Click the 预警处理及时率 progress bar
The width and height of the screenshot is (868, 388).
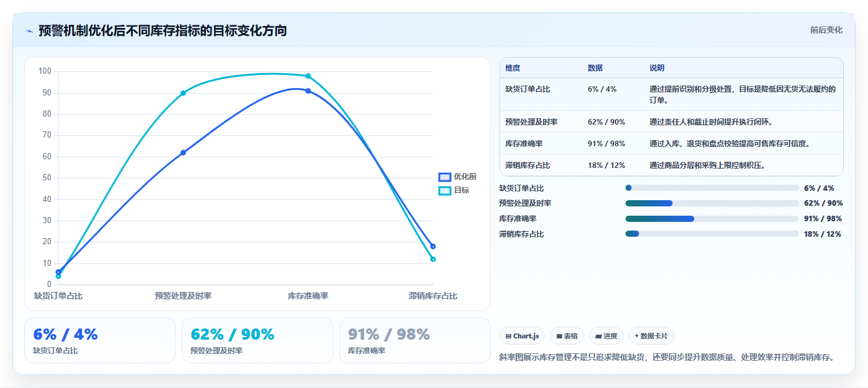tap(712, 203)
